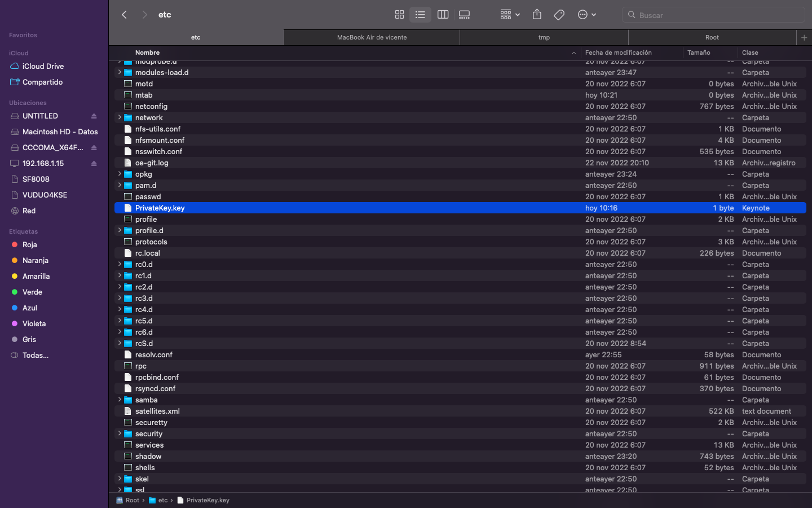Eject the 192.168.1.15 server

coord(94,164)
